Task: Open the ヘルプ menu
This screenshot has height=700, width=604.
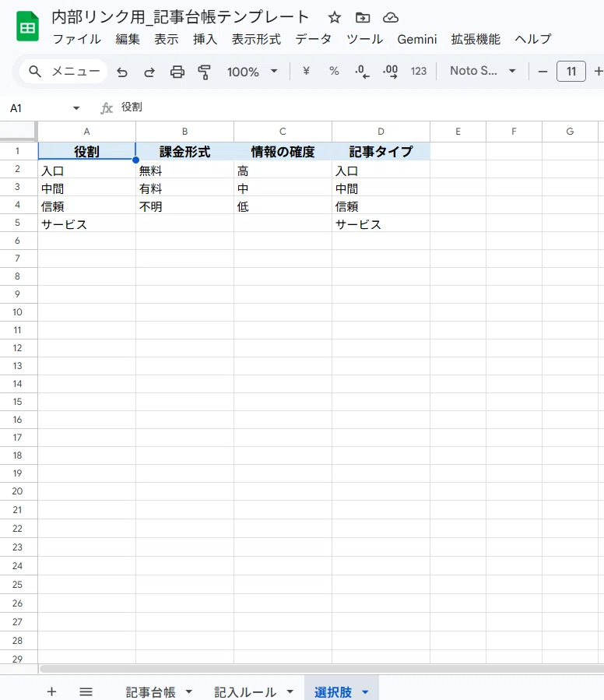Action: tap(533, 39)
